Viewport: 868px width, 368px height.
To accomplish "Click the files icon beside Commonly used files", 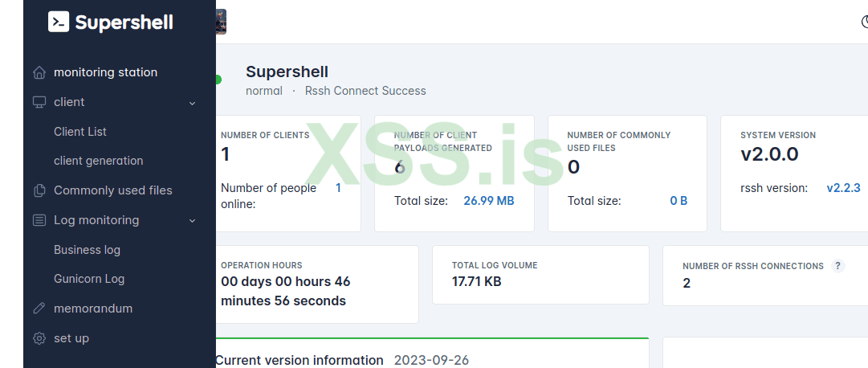I will [39, 190].
